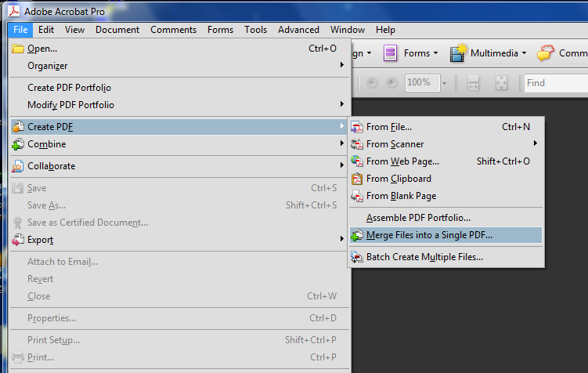Click the From Blank Page icon

357,196
